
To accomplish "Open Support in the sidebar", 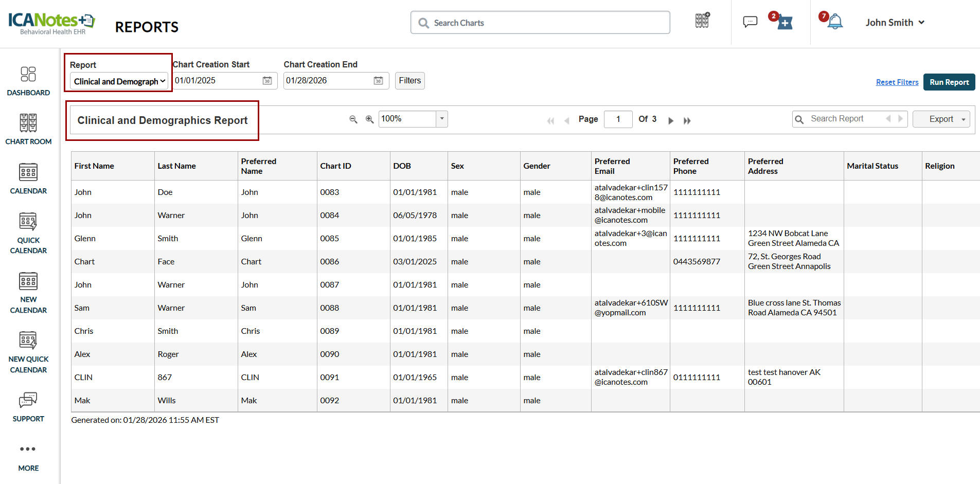I will [x=28, y=407].
